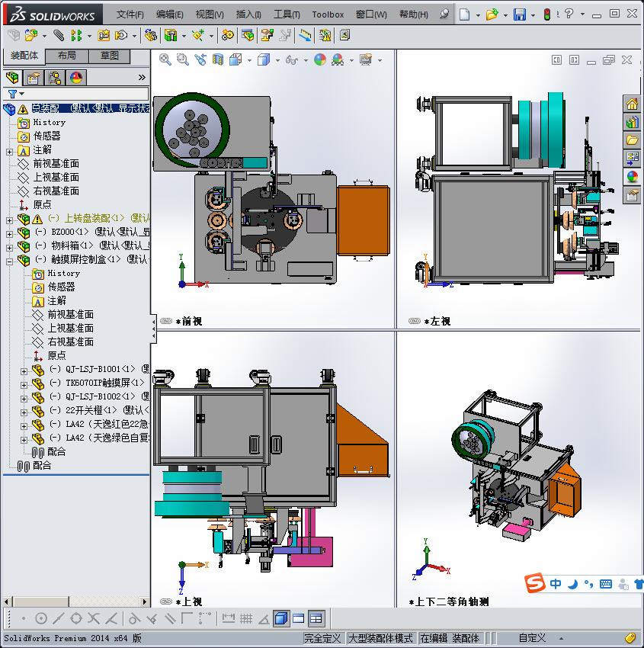Click the Zoom to Area icon

click(x=183, y=60)
